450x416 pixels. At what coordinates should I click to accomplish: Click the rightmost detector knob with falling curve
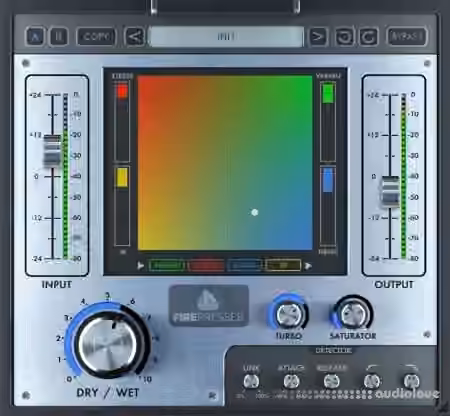pyautogui.click(x=412, y=382)
